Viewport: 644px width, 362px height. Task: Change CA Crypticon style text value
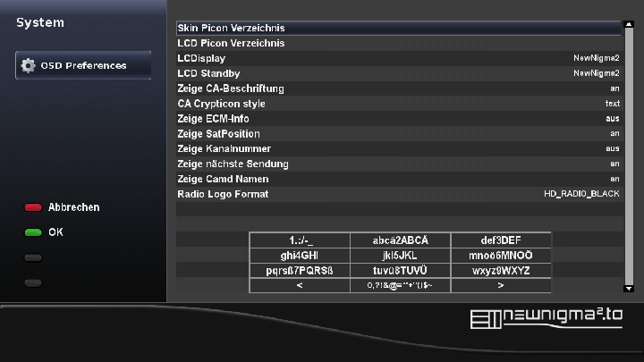point(612,104)
